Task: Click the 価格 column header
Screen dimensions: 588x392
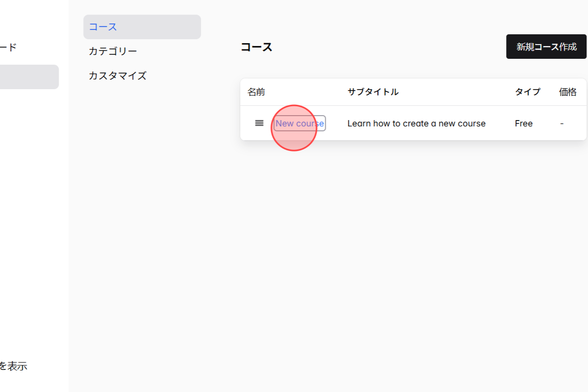Action: click(567, 92)
